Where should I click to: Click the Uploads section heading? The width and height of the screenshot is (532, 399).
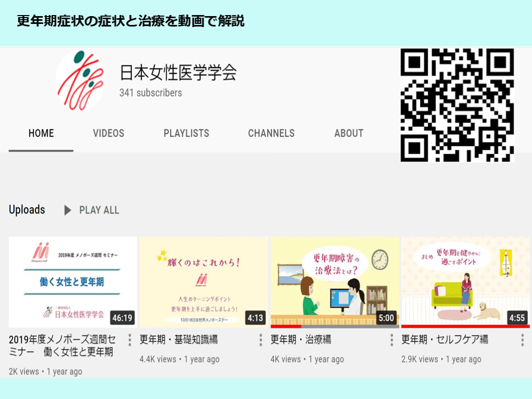pos(27,210)
